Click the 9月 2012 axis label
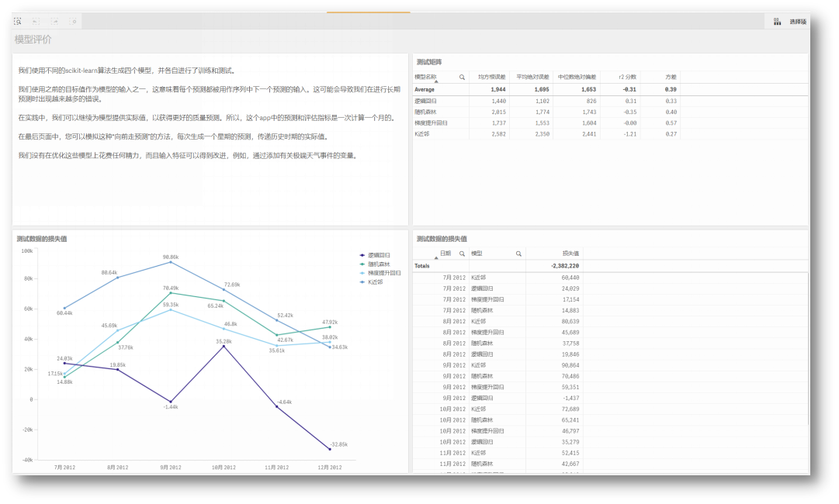 [171, 468]
